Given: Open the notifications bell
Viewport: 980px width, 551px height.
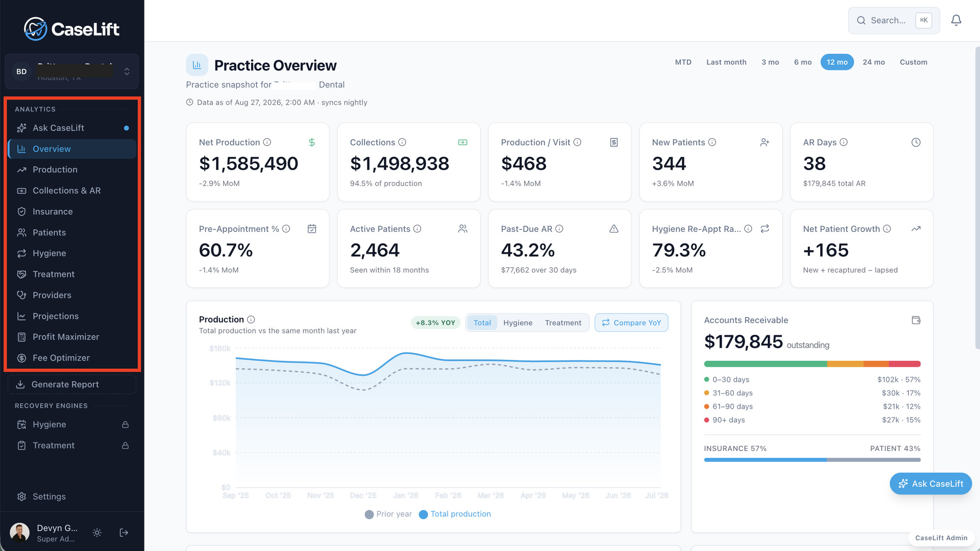Looking at the screenshot, I should point(956,20).
